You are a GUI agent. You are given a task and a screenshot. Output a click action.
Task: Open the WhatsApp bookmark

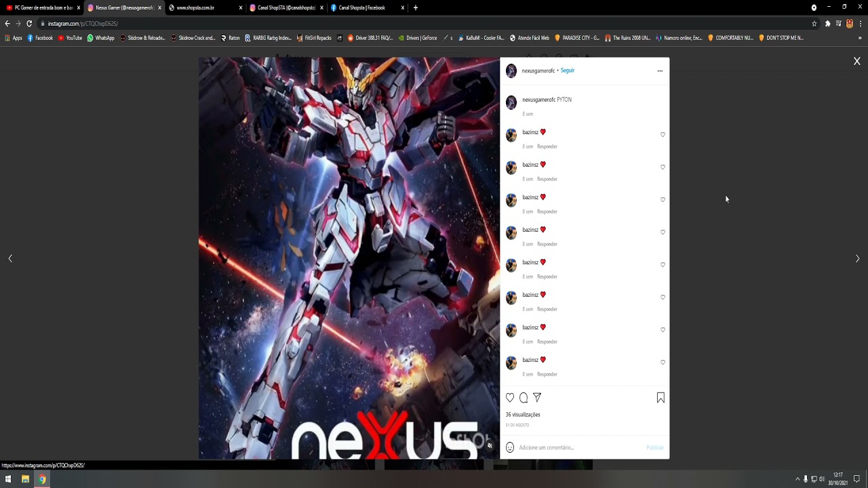point(101,38)
